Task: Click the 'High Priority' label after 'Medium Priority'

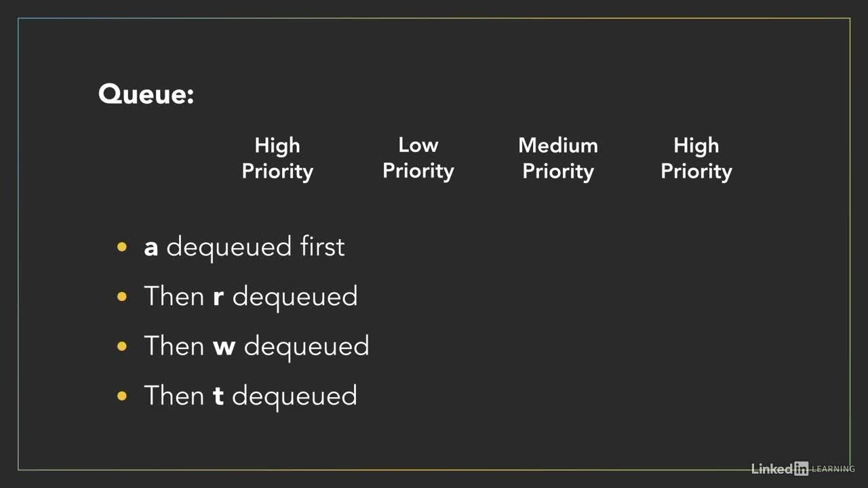Action: point(696,158)
